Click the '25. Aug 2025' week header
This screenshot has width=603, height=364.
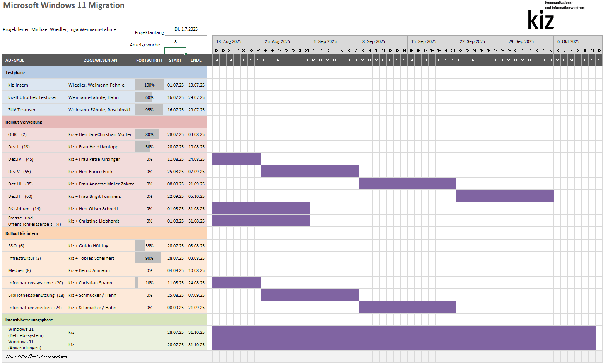click(285, 41)
